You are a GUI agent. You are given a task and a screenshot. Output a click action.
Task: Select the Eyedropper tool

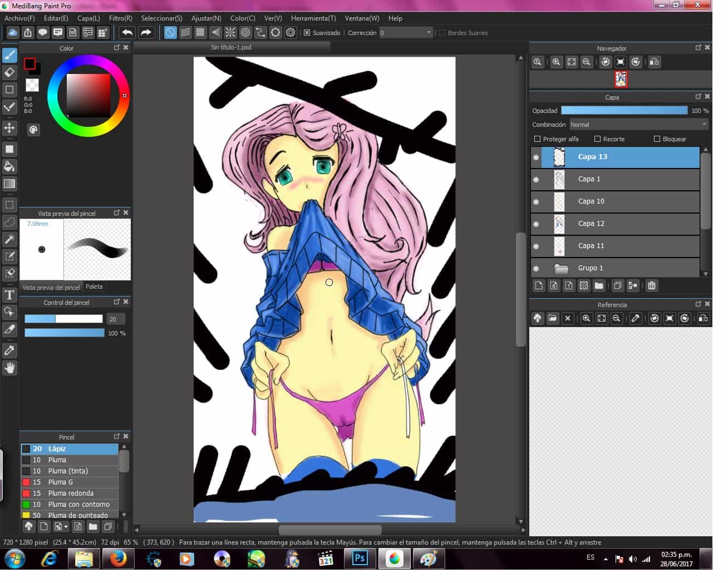(x=9, y=350)
